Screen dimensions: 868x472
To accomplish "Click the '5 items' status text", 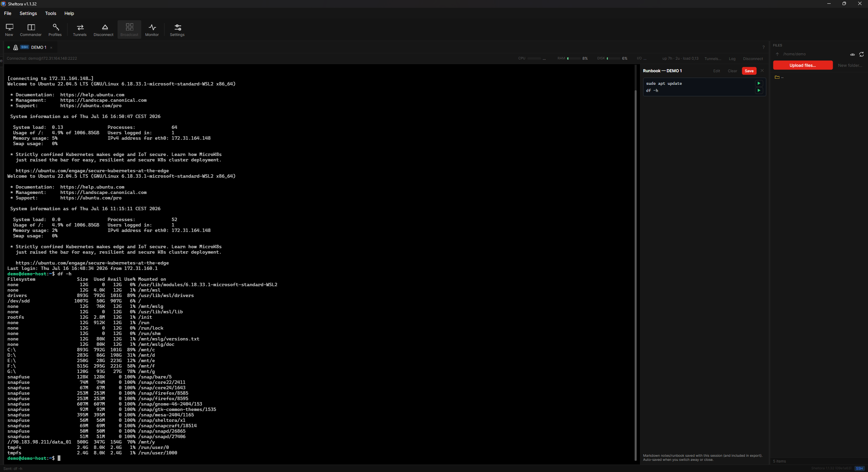I will [x=779, y=461].
